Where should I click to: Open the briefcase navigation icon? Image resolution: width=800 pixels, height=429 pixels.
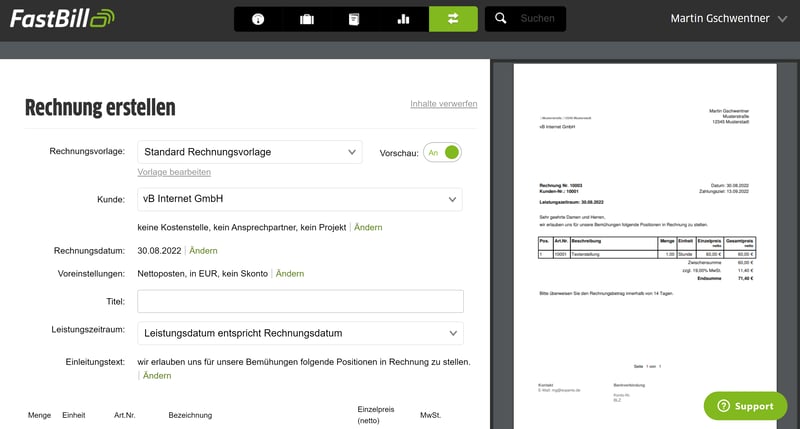[306, 19]
